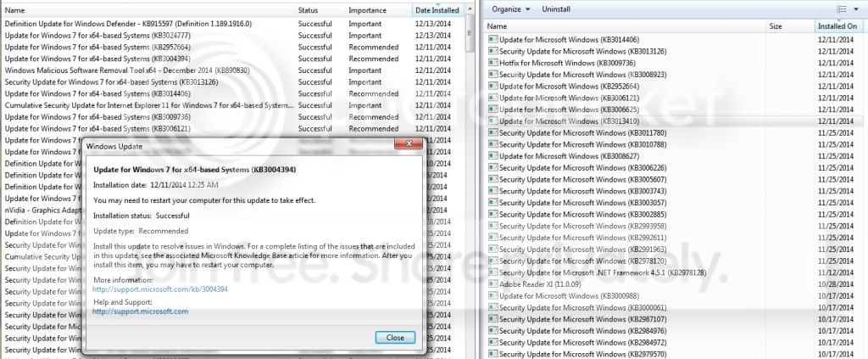Select the icon of Update KB3006121 in installed list
The height and width of the screenshot is (359, 868).
click(493, 98)
